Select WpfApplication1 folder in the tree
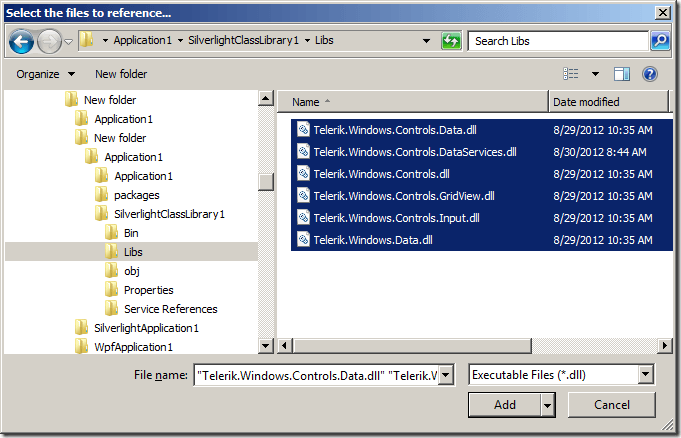681x438 pixels. (x=133, y=347)
